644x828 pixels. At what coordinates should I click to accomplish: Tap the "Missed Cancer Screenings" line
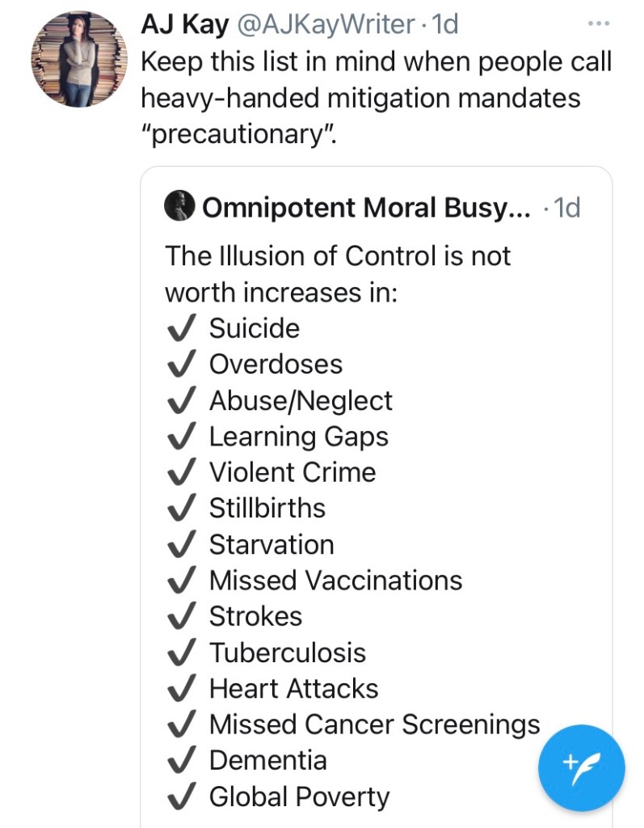pyautogui.click(x=374, y=725)
